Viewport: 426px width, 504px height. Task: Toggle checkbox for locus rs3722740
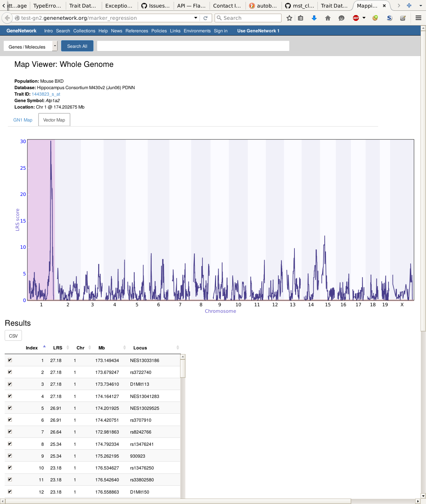tap(10, 372)
